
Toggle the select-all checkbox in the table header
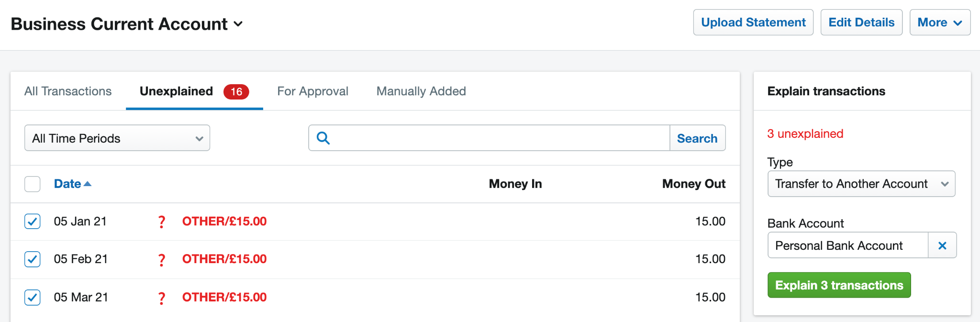(x=33, y=184)
